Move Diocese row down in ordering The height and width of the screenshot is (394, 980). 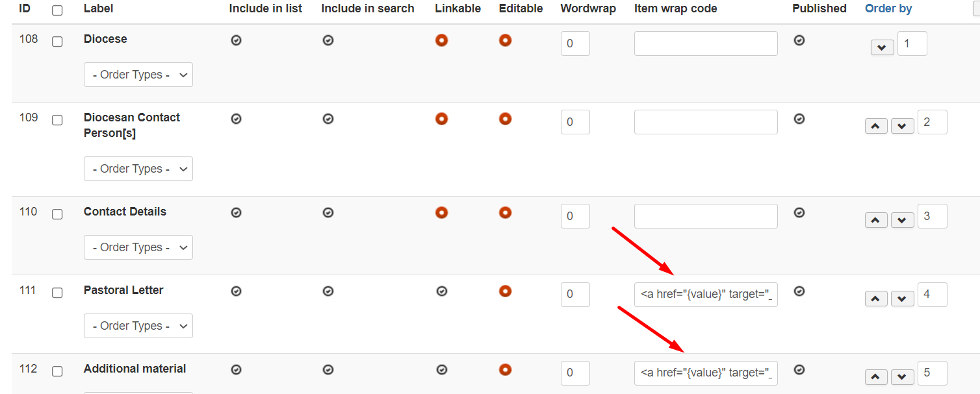(x=882, y=47)
